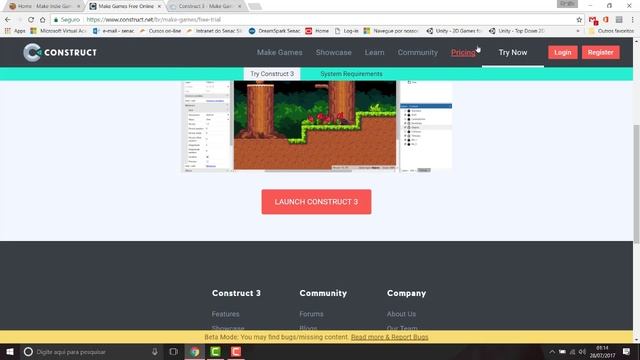The image size is (640, 360).
Task: Click the taskbar clock showing 28/07/2017
Action: (602, 352)
